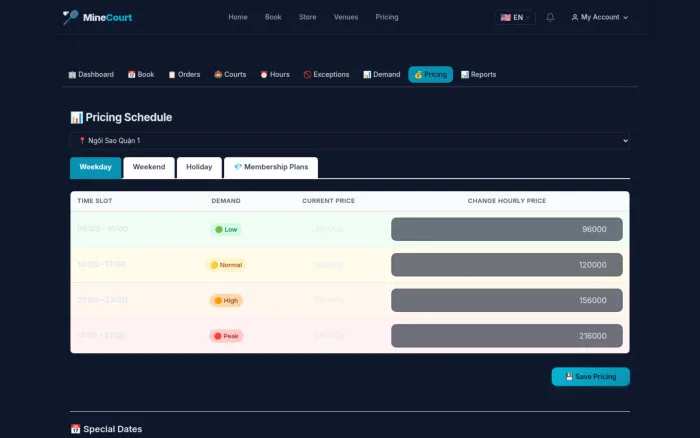The height and width of the screenshot is (438, 700).
Task: Open Store in top navigation
Action: click(308, 17)
